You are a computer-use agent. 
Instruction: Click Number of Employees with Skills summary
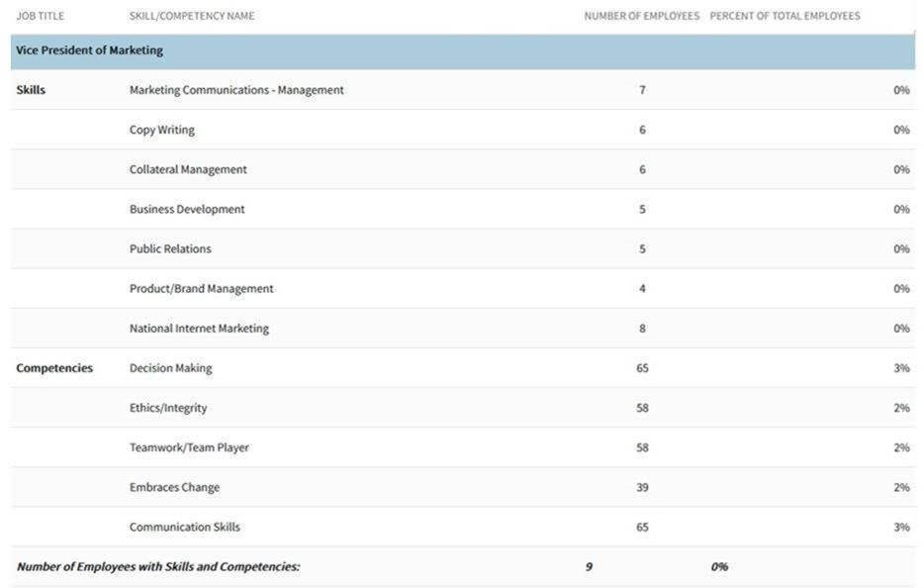pyautogui.click(x=158, y=567)
